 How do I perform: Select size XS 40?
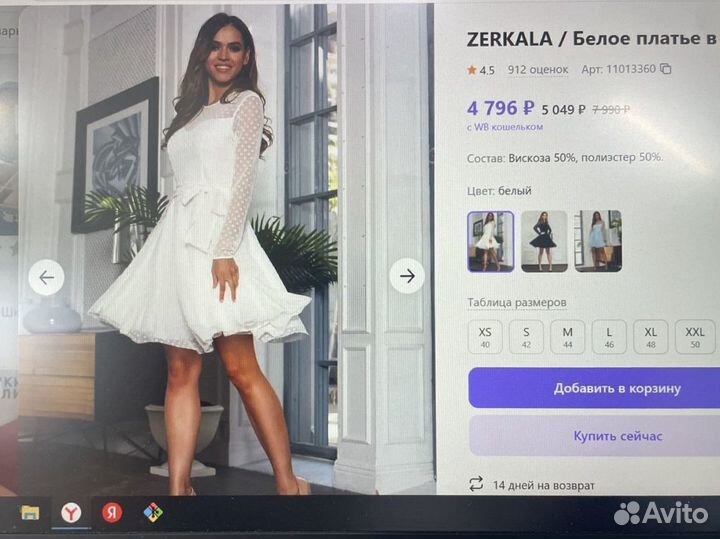(485, 337)
